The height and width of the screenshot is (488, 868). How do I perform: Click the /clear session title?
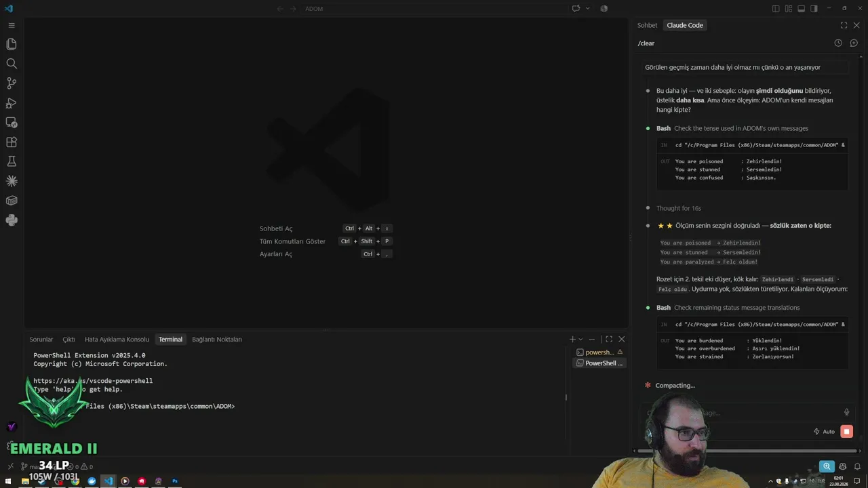click(x=646, y=43)
